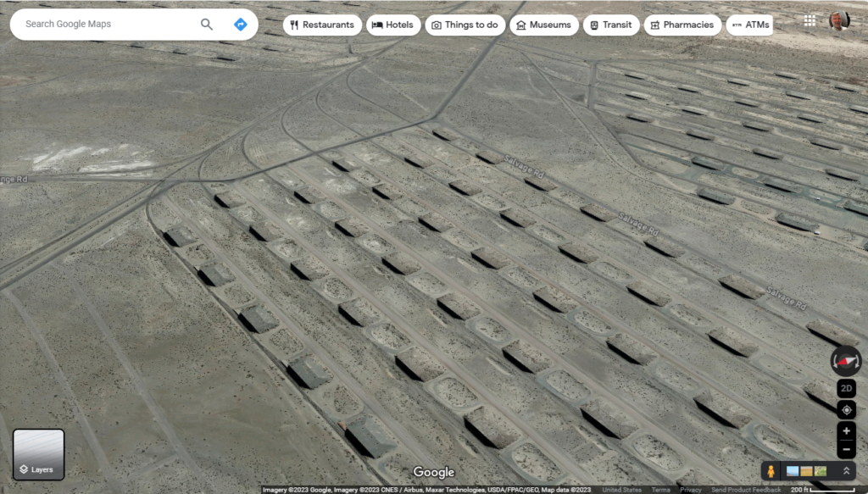Open first sky imagery thumbnail

[793, 471]
